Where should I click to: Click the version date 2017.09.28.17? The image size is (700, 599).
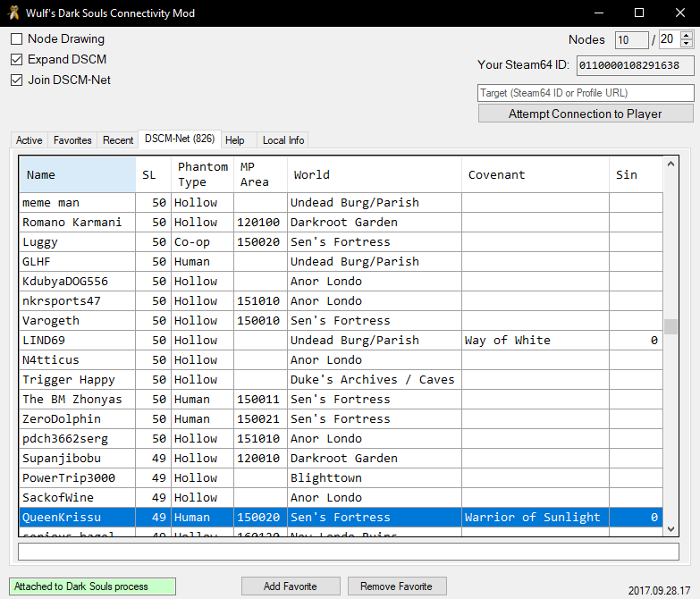point(659,591)
